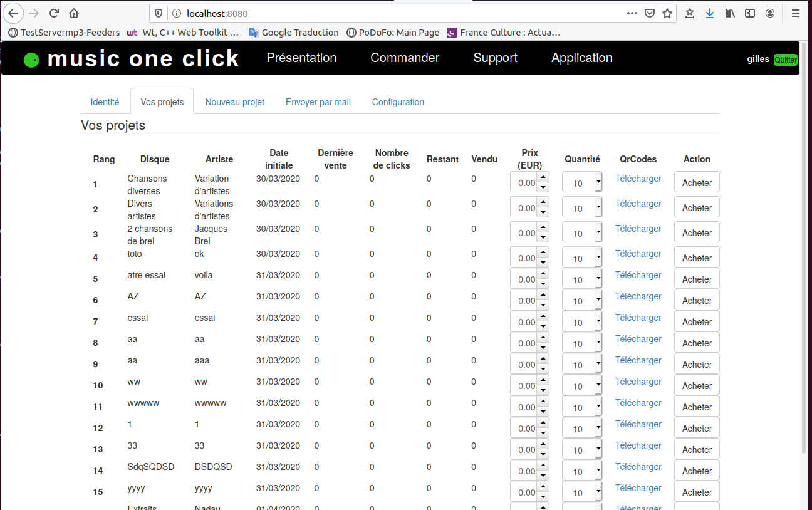The image size is (812, 510).
Task: Open Google Traduction bookmark
Action: [294, 33]
